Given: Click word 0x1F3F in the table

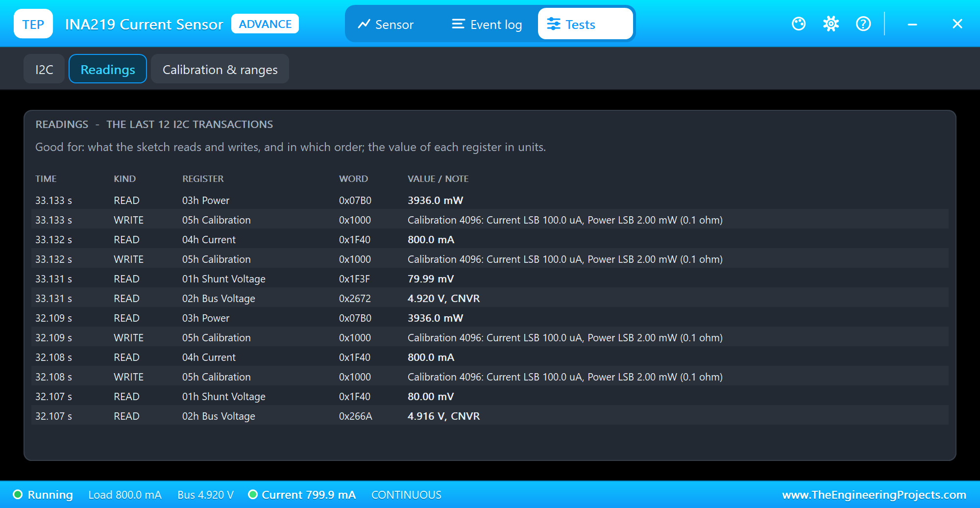Looking at the screenshot, I should pos(354,279).
